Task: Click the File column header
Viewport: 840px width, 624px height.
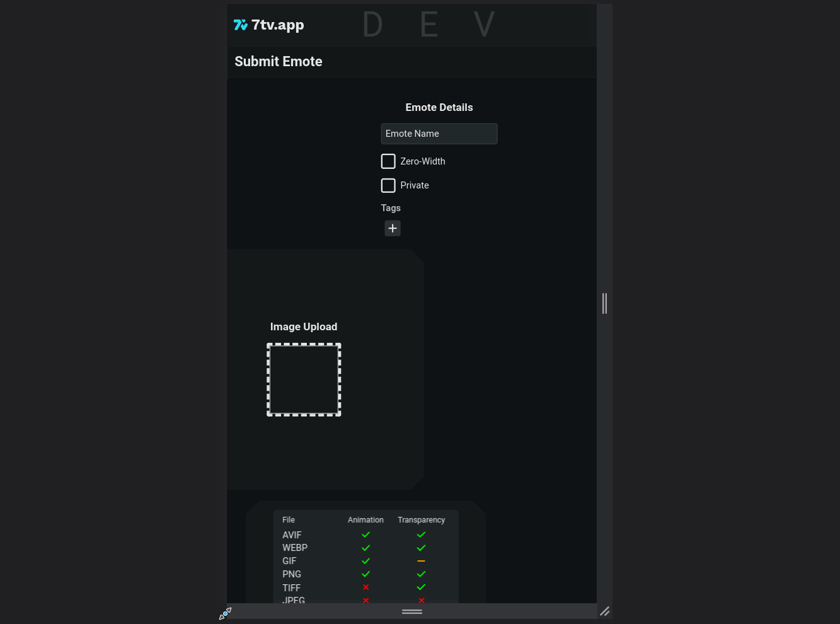Action: tap(289, 520)
